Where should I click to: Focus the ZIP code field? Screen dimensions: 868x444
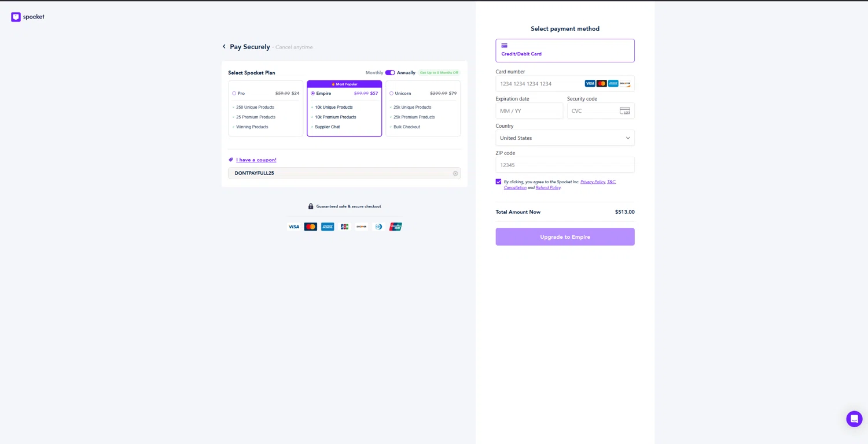click(x=565, y=165)
